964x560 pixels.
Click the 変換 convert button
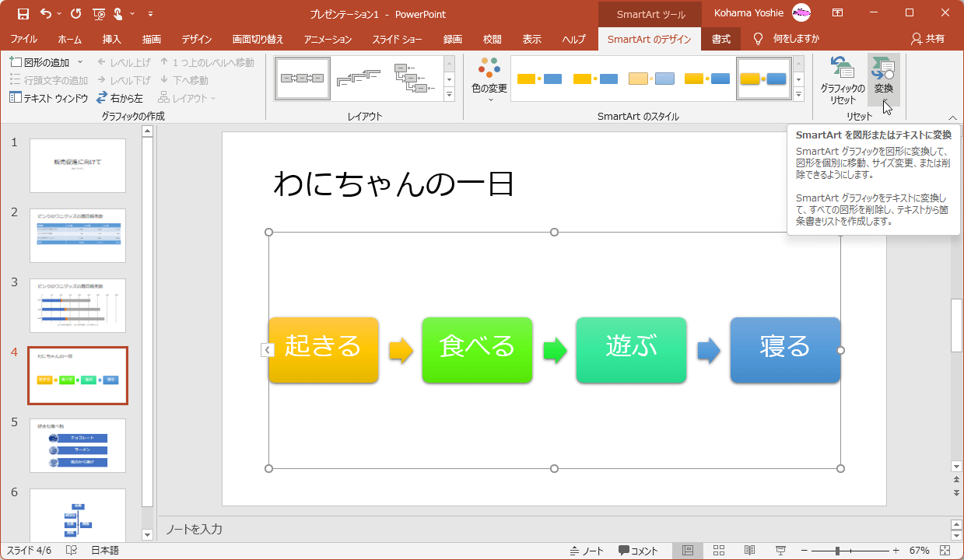pos(884,80)
